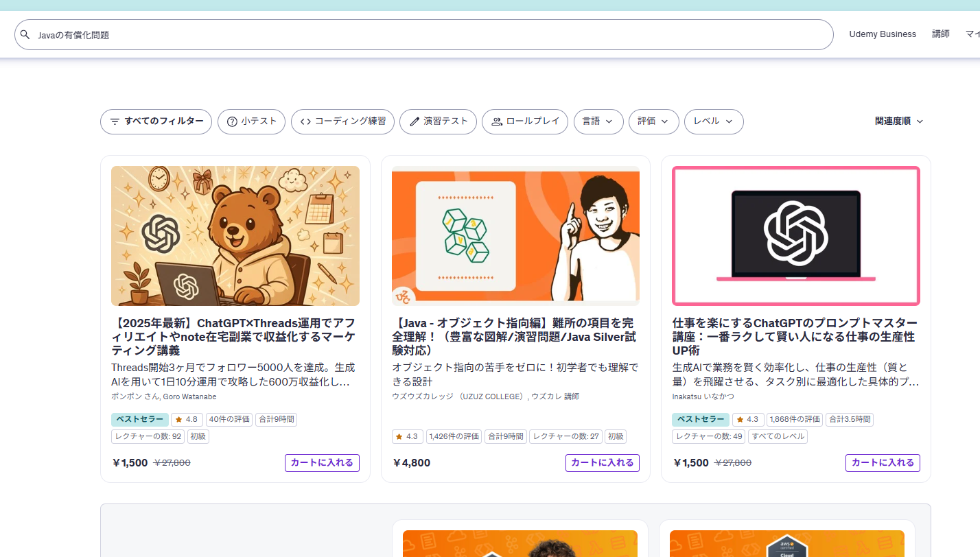
Task: Click レクチャーの数: 92 tag
Action: [148, 436]
